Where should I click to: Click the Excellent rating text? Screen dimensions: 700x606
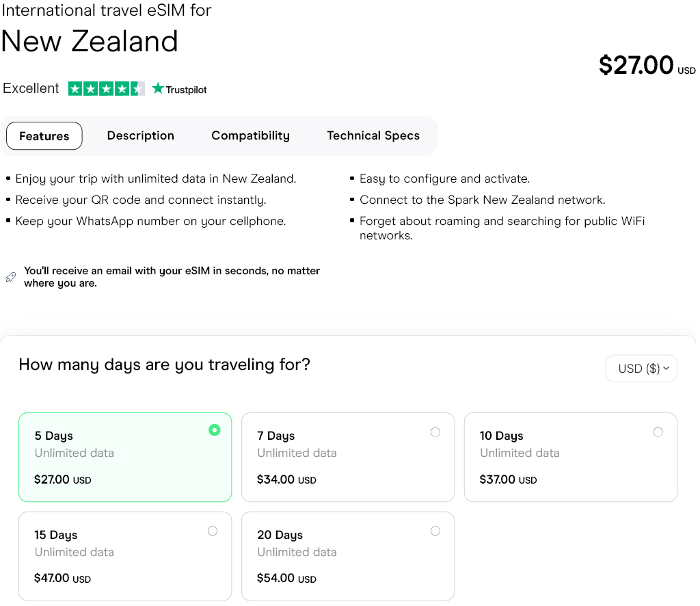tap(31, 88)
